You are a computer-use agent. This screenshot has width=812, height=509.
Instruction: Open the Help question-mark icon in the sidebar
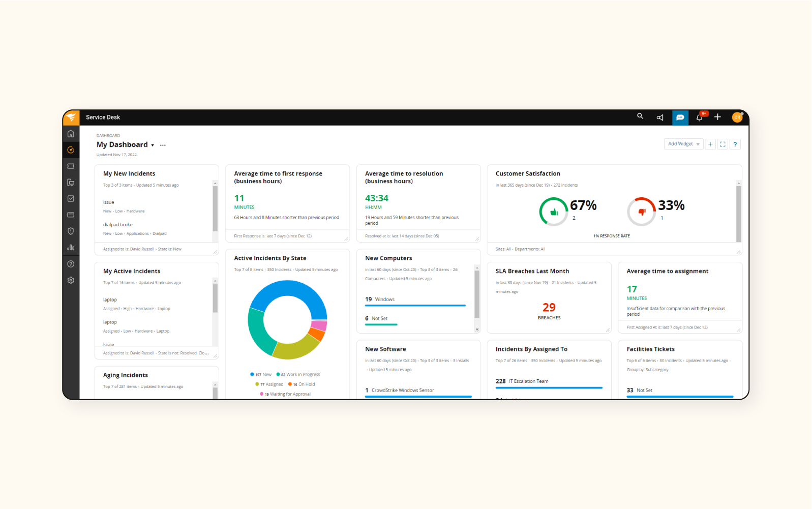pos(71,264)
